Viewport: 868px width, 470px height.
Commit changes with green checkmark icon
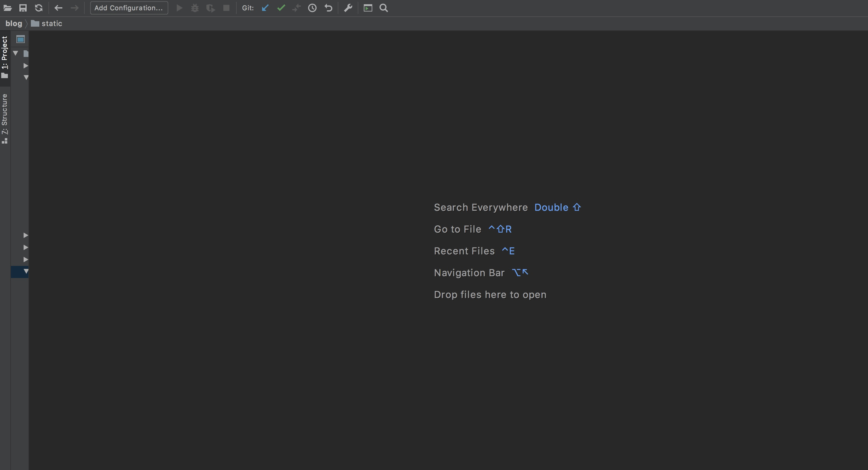click(x=281, y=8)
